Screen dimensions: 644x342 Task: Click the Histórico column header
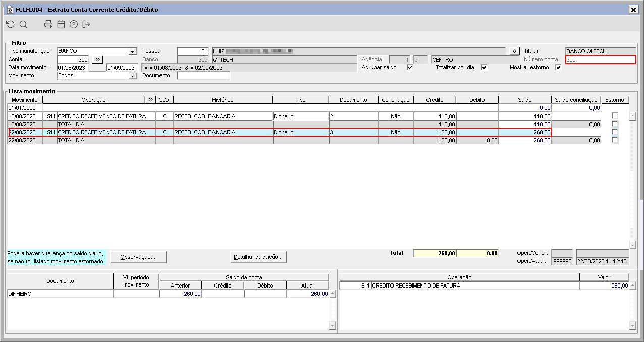pyautogui.click(x=223, y=100)
